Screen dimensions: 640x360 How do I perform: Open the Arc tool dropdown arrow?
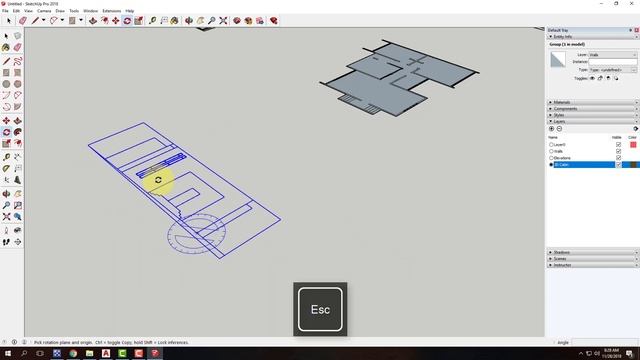tap(62, 20)
